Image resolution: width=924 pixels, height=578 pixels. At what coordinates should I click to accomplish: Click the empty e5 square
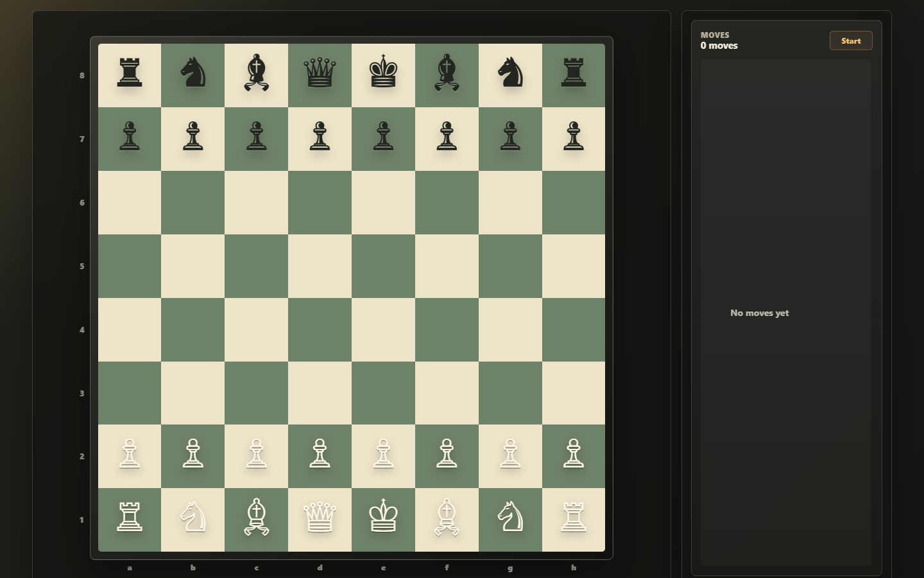(x=383, y=266)
